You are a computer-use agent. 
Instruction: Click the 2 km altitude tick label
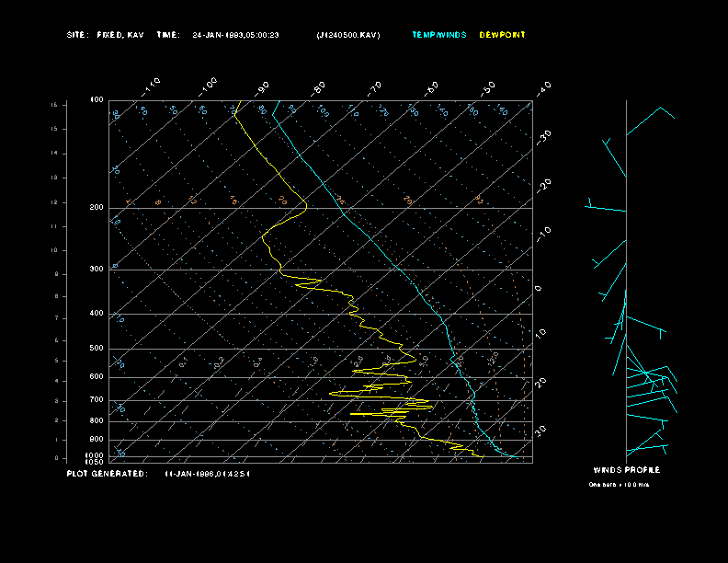pos(57,420)
